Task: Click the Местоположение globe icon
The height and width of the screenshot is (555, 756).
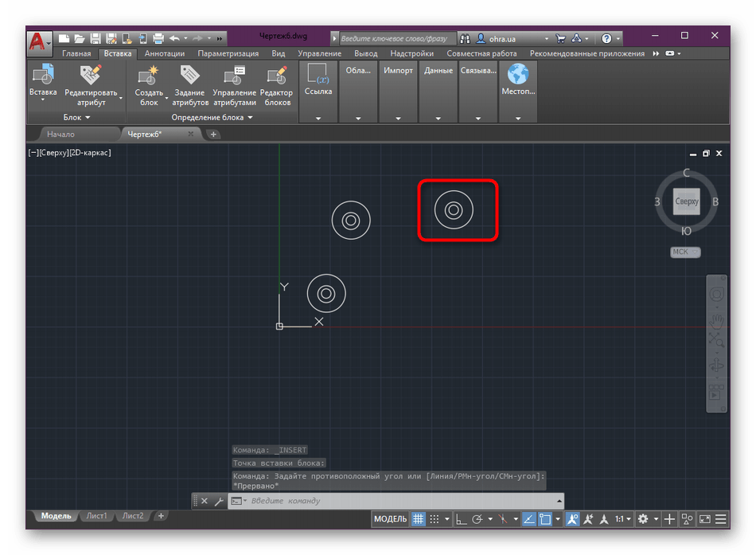Action: pos(518,76)
